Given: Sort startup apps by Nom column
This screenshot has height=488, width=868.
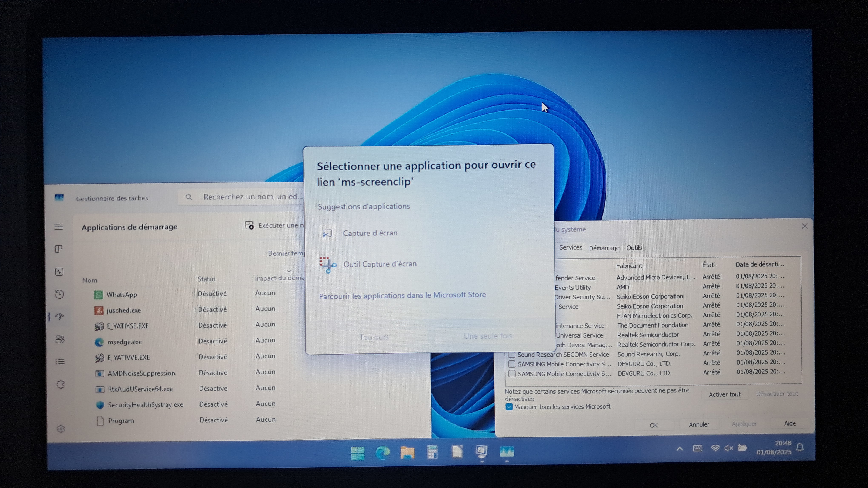Looking at the screenshot, I should (x=90, y=280).
